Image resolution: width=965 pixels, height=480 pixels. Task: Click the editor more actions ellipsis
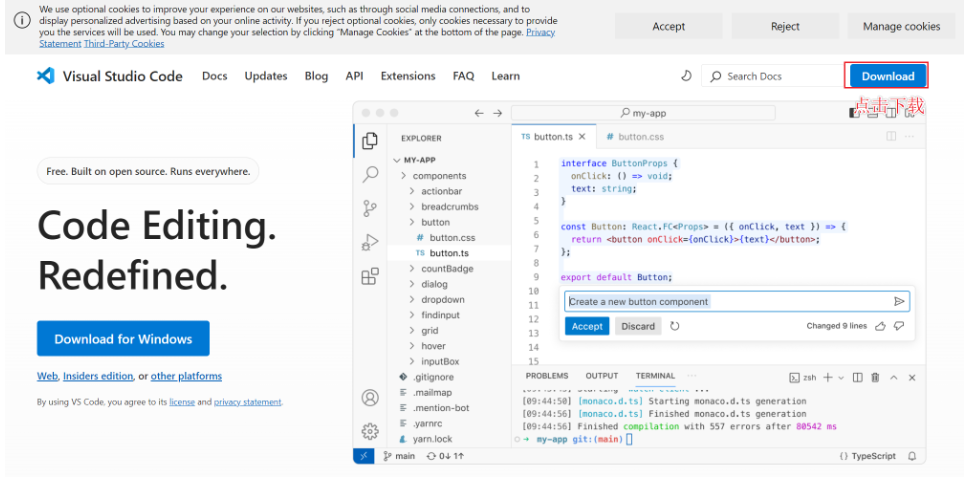pos(909,137)
